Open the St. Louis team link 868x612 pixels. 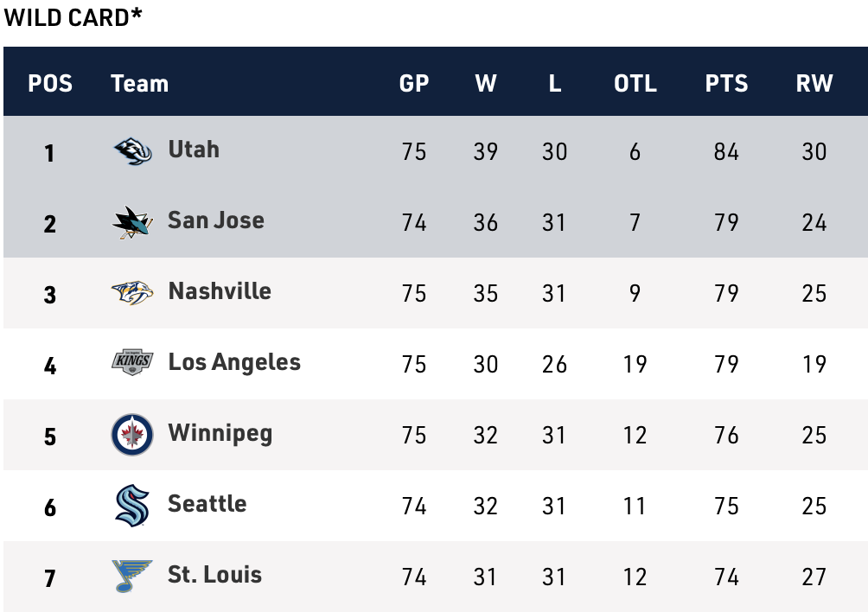[215, 575]
